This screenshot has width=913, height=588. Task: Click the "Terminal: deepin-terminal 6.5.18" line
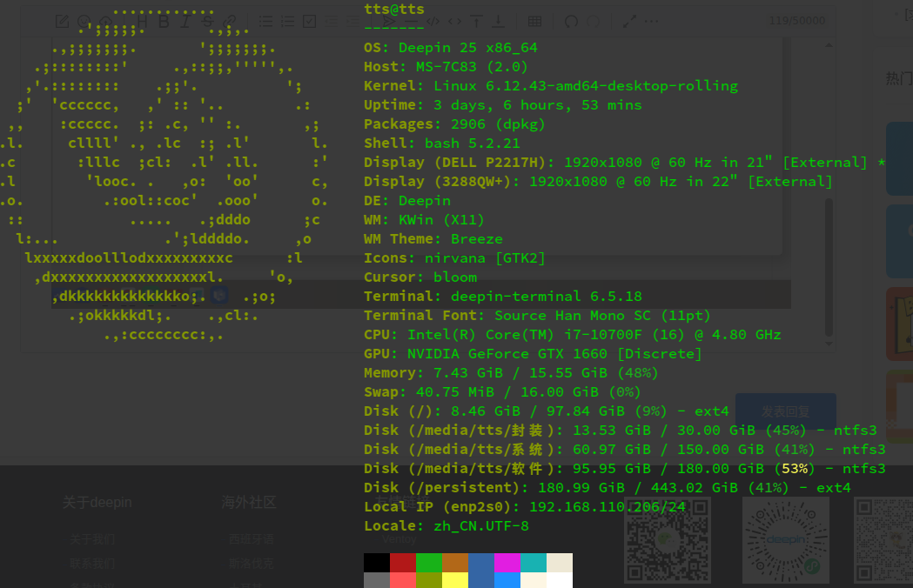(503, 297)
